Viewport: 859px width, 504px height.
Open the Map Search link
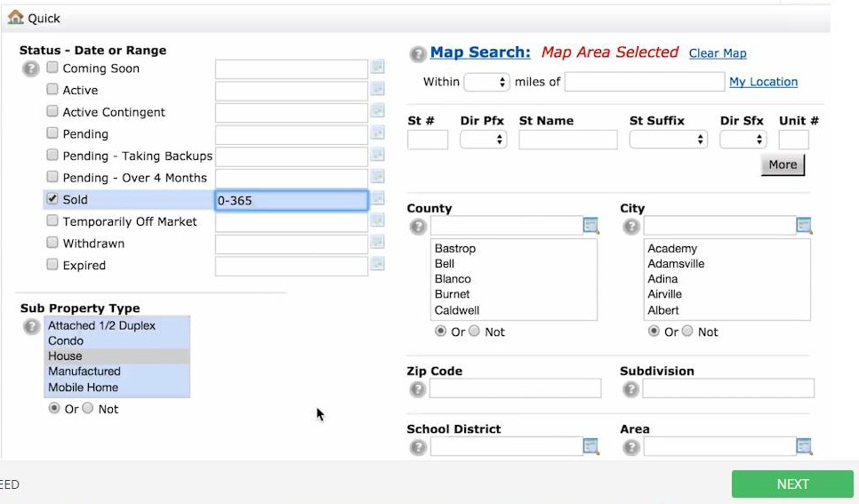pyautogui.click(x=480, y=52)
